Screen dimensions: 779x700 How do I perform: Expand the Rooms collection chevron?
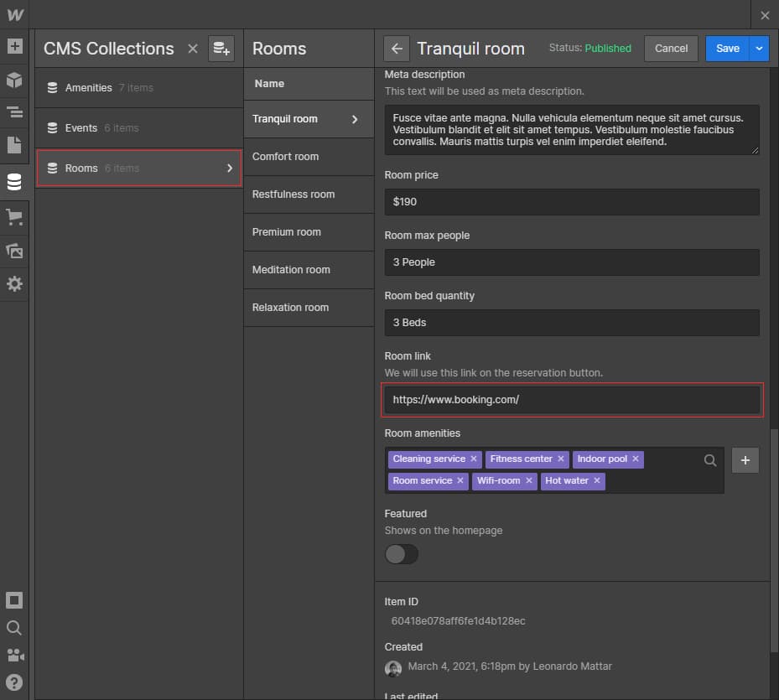tap(230, 169)
